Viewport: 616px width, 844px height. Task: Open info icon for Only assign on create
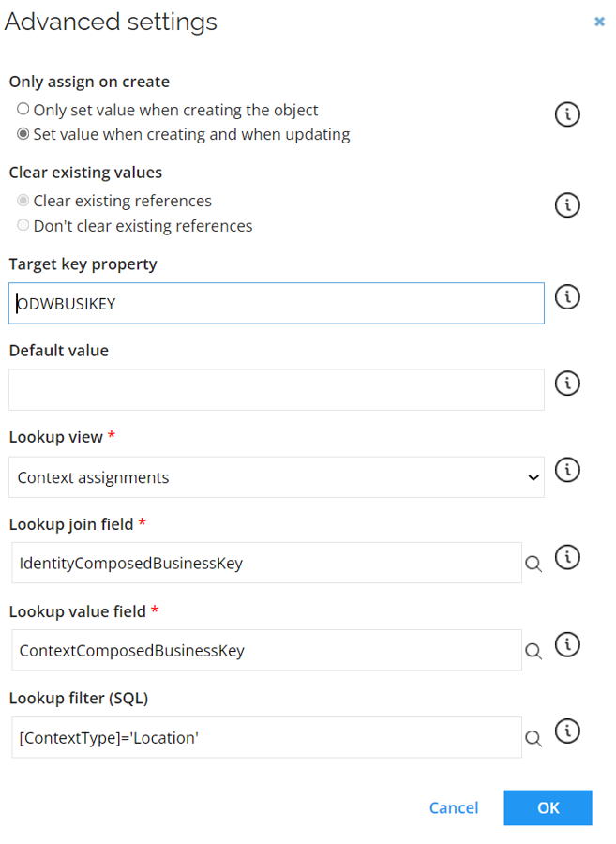(x=567, y=114)
